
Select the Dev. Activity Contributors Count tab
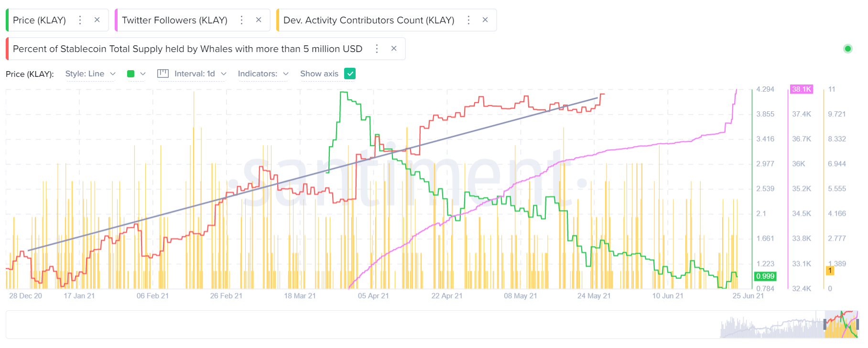(x=369, y=20)
